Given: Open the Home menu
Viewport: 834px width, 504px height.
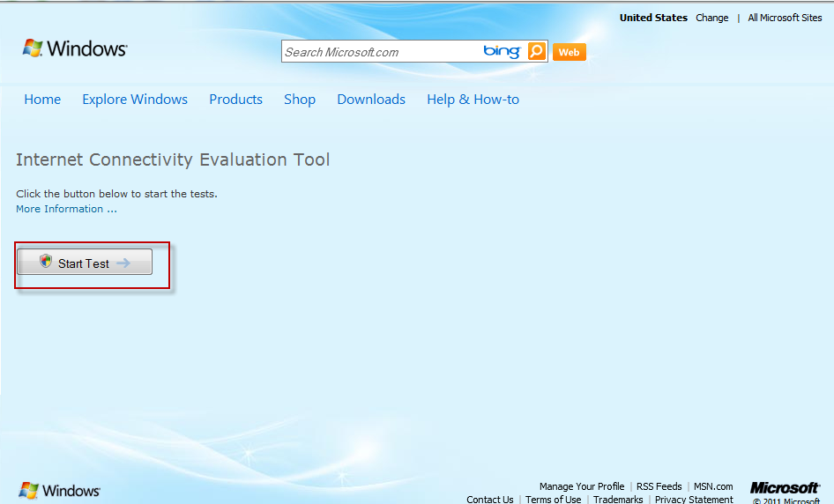Looking at the screenshot, I should pyautogui.click(x=42, y=100).
